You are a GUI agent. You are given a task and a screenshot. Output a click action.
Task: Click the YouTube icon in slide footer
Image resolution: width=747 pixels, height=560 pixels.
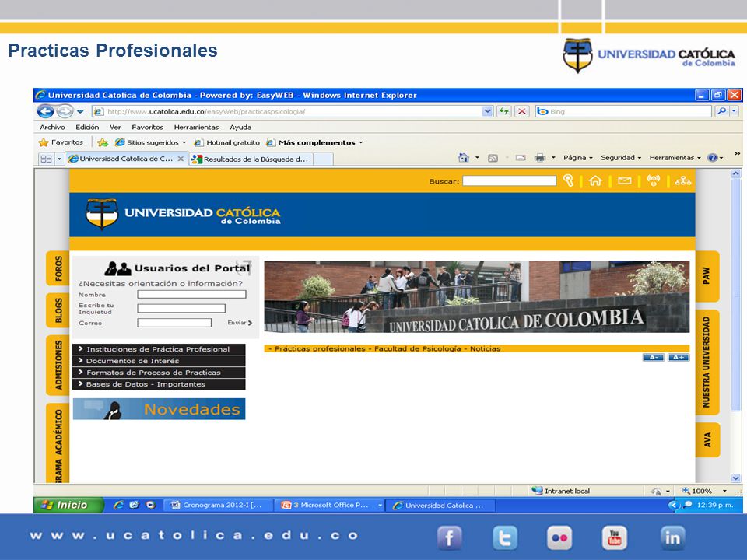[x=615, y=538]
